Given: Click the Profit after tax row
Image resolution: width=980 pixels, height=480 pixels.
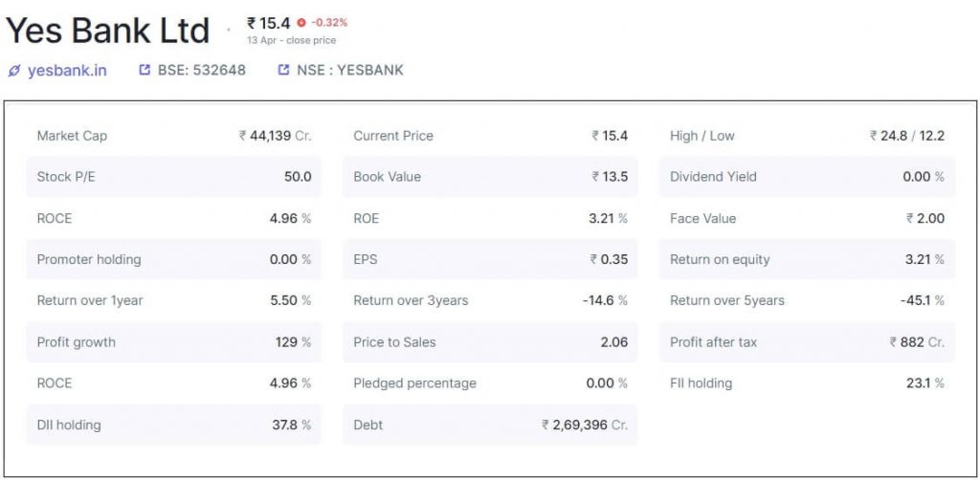Looking at the screenshot, I should tap(807, 342).
